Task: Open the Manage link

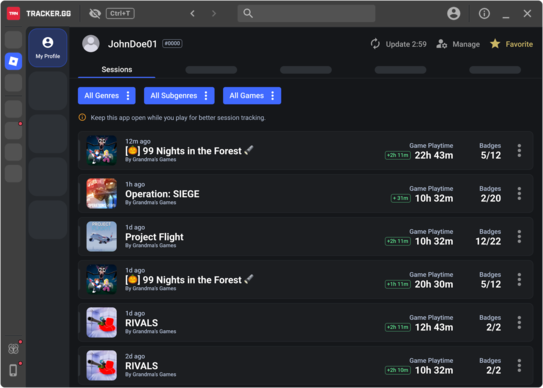Action: 466,44
